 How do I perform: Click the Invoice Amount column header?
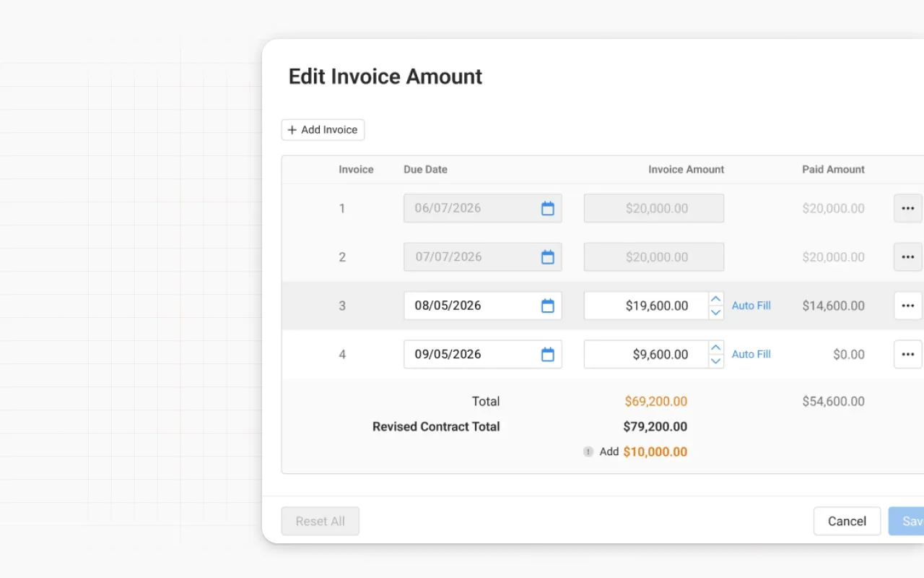point(686,170)
